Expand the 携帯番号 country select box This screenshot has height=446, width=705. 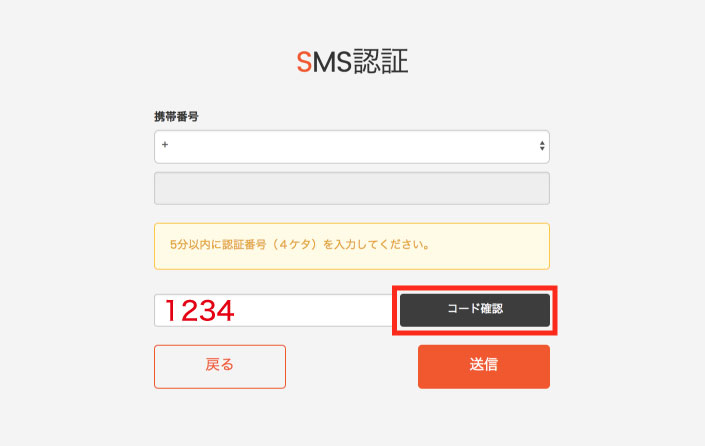(352, 147)
